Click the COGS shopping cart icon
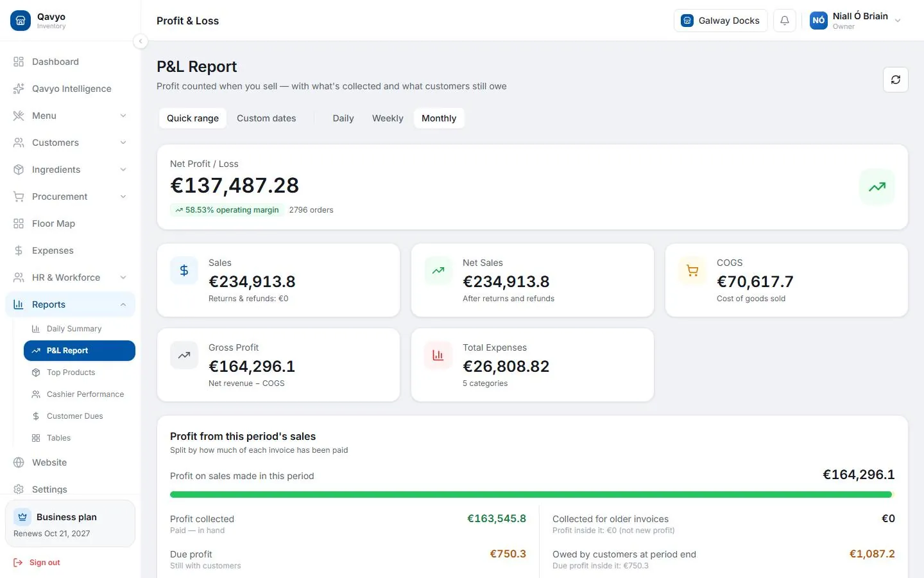The width and height of the screenshot is (924, 578). tap(692, 270)
